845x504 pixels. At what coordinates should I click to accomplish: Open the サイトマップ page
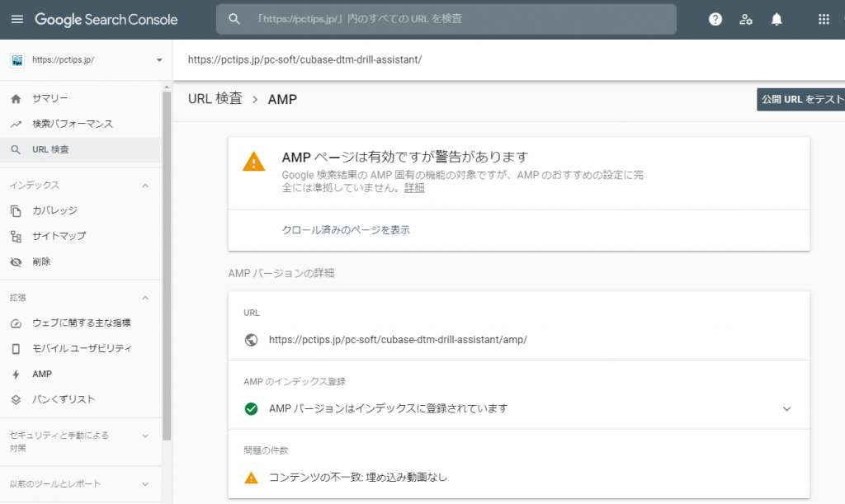tap(81, 236)
